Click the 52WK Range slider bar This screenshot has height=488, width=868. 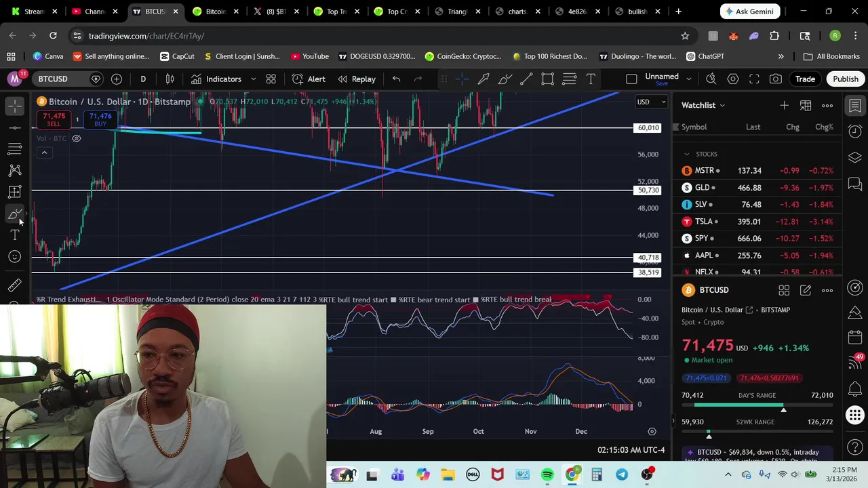coord(757,432)
